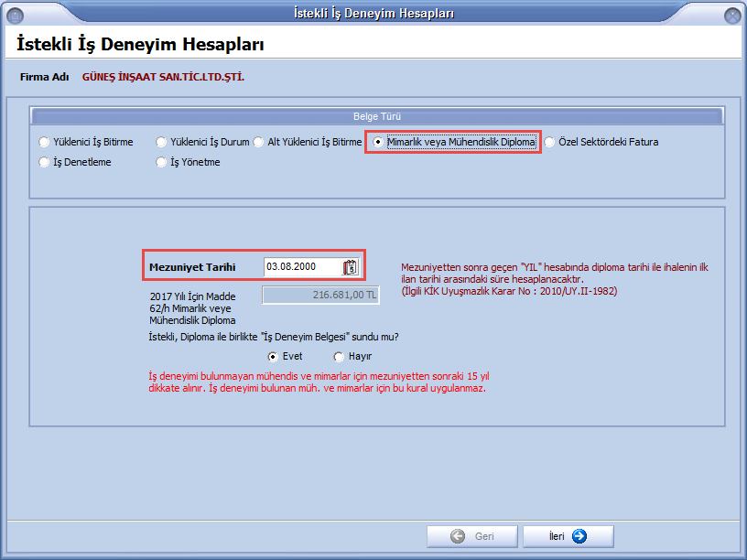
Task: Choose the Yüklenici İş Durum document type
Action: [162, 143]
